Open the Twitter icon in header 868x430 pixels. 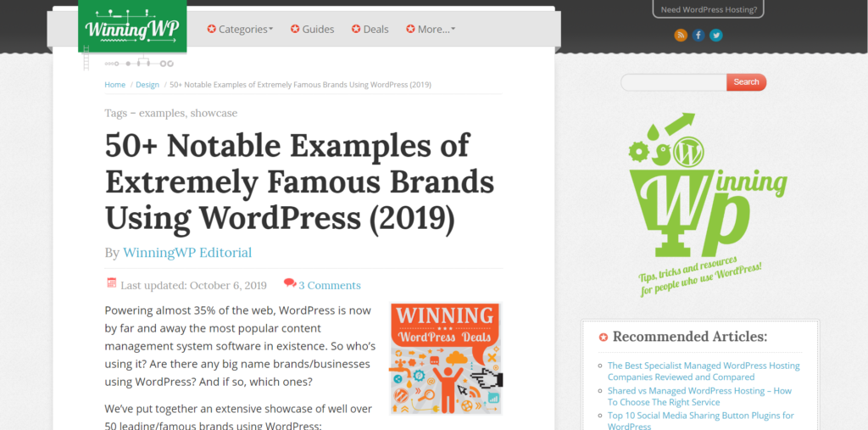click(x=716, y=36)
